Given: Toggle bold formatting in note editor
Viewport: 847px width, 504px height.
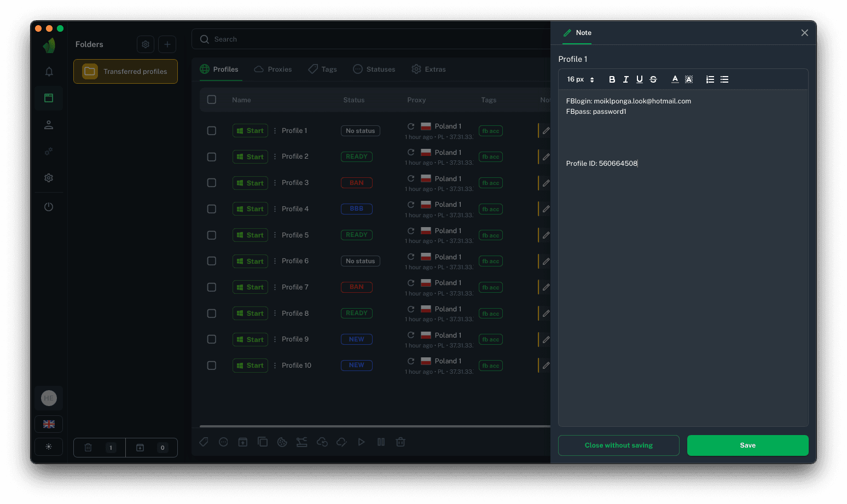Looking at the screenshot, I should coord(612,79).
